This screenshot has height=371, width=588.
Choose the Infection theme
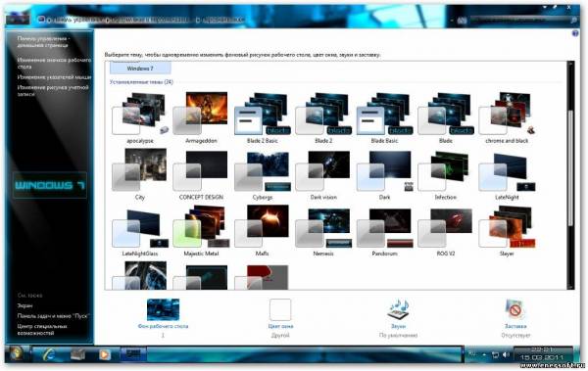[446, 175]
